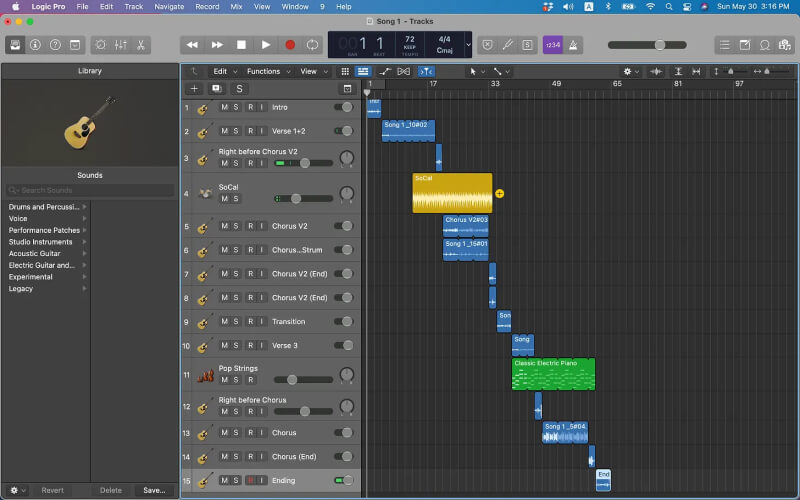The image size is (800, 500).
Task: Click the Duplicate Track button
Action: 216,89
